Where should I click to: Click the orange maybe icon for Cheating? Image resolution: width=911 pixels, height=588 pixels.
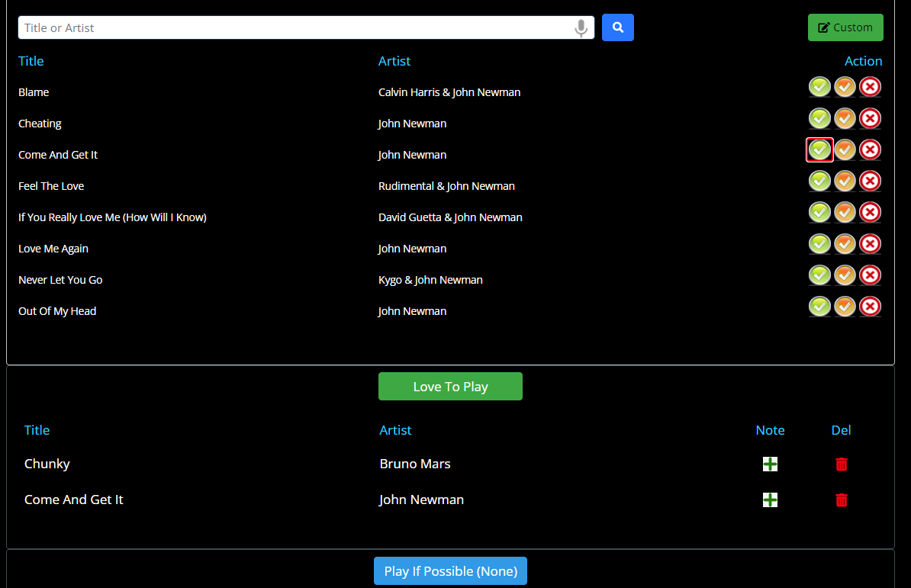[845, 118]
